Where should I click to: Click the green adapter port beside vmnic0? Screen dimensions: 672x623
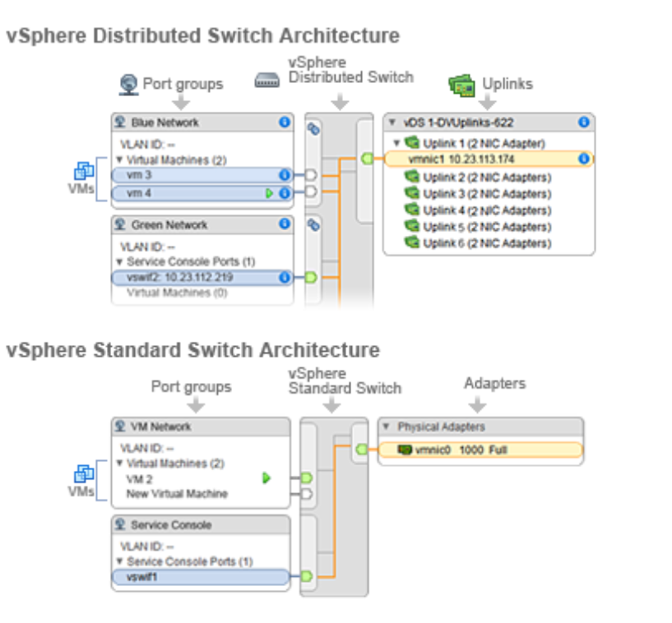(362, 450)
